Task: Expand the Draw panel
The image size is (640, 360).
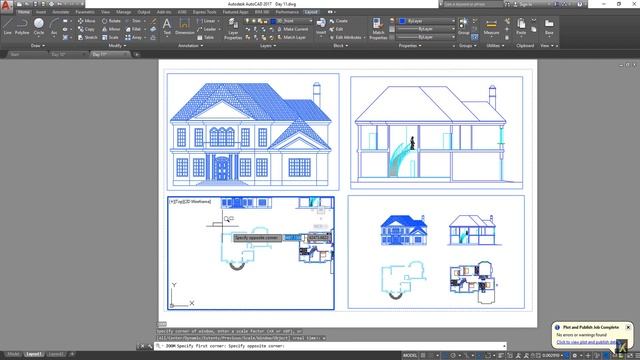Action: click(x=38, y=46)
